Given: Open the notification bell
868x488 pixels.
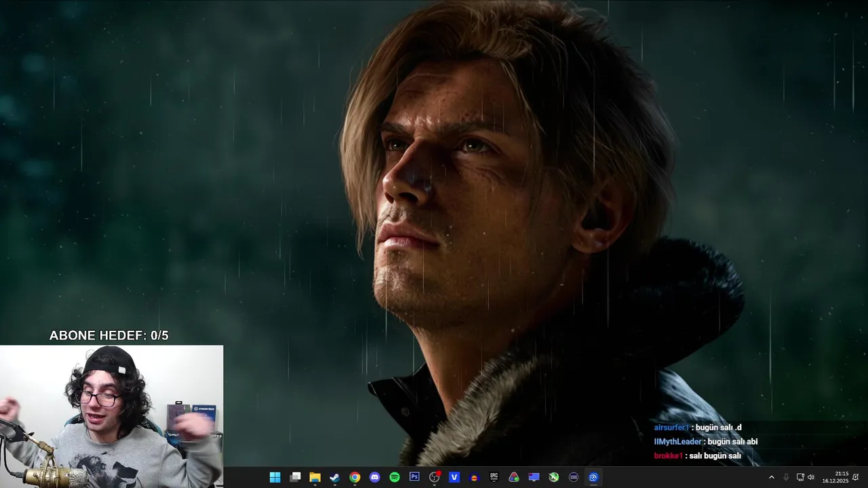Looking at the screenshot, I should (856, 477).
